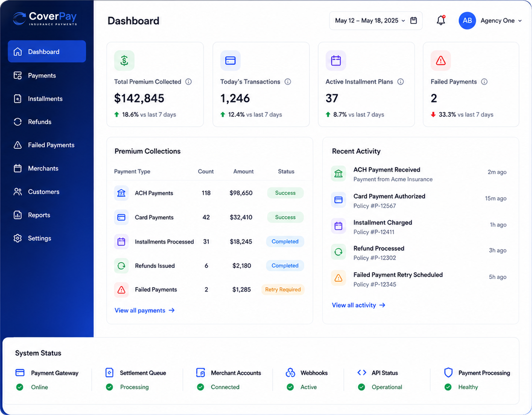Open Installments in sidebar

(47, 99)
